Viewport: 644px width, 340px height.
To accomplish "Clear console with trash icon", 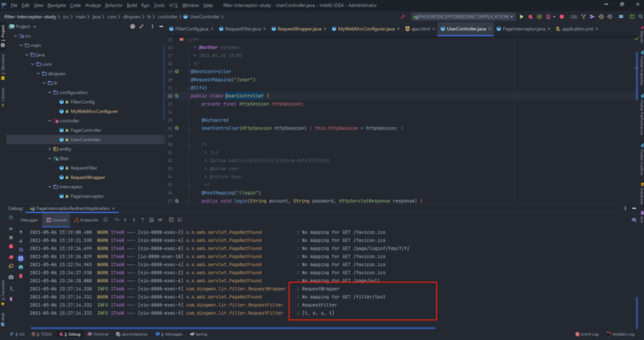I will point(21,276).
